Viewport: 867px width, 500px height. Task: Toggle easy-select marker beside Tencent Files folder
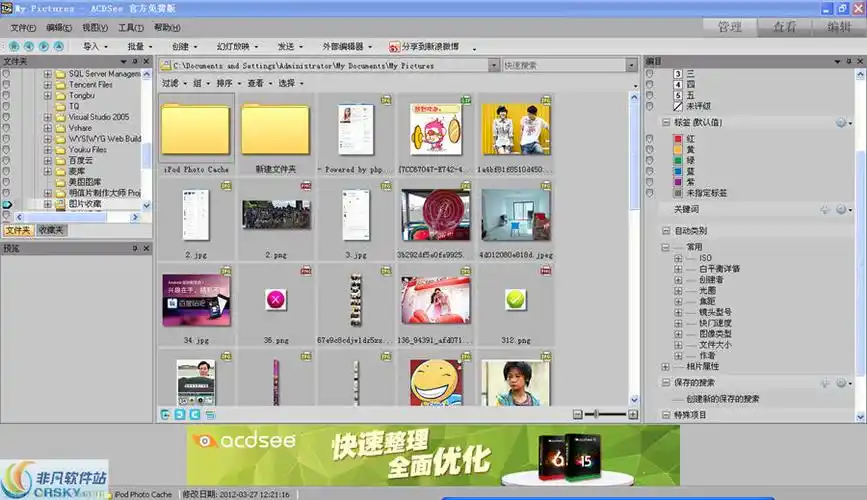point(6,85)
